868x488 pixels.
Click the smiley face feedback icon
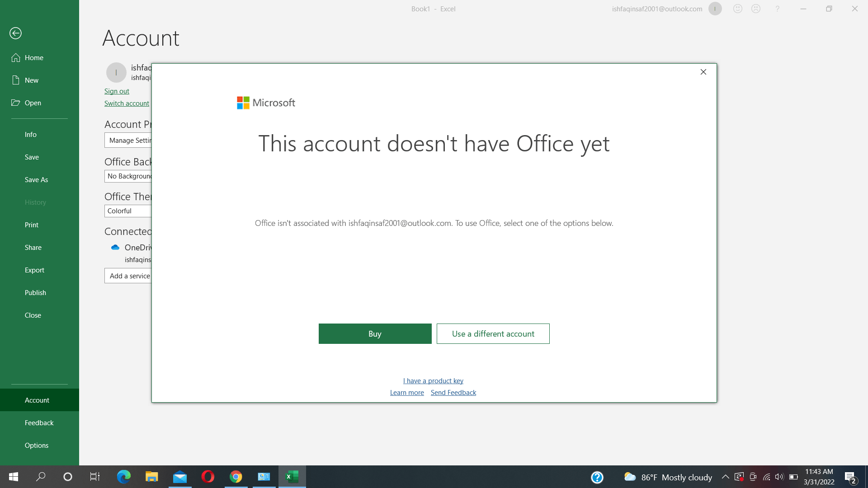tap(738, 9)
